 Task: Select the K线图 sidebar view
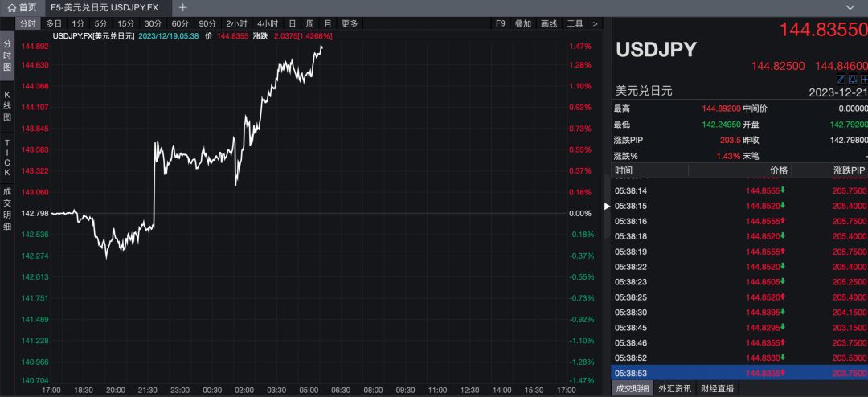(7, 105)
